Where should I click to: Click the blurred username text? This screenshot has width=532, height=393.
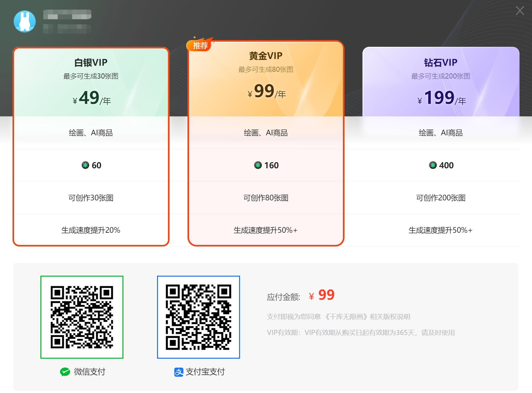pos(67,15)
